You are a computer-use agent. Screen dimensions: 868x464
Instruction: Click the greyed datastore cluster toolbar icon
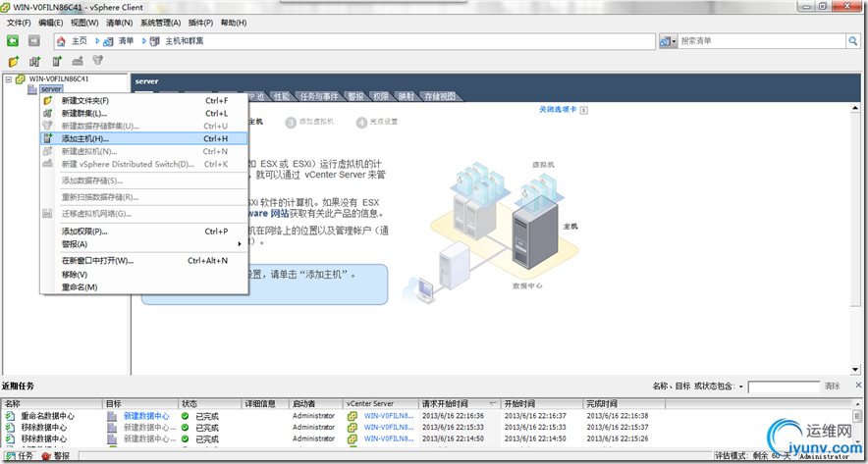(x=98, y=60)
